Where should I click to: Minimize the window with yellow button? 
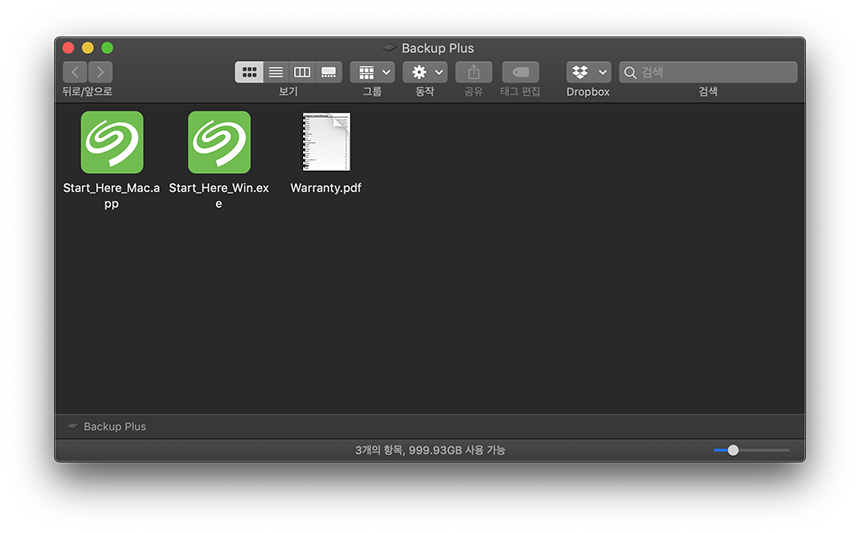[x=88, y=48]
